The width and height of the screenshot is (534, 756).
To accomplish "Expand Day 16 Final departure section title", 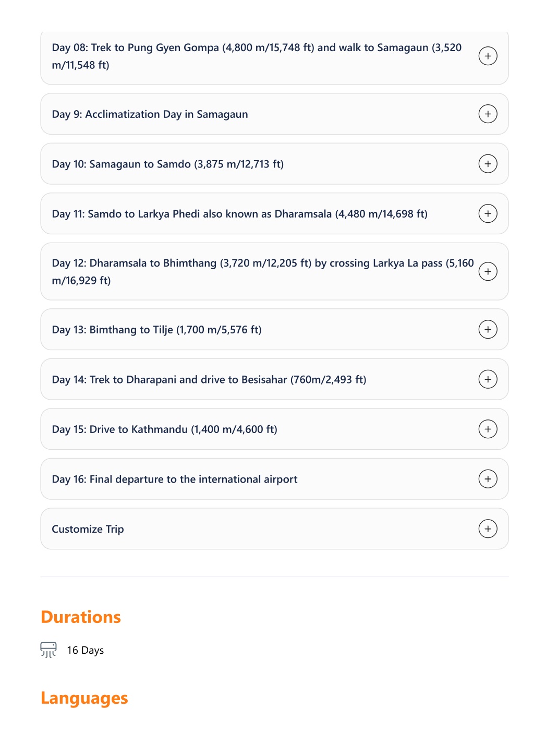I will (x=175, y=479).
